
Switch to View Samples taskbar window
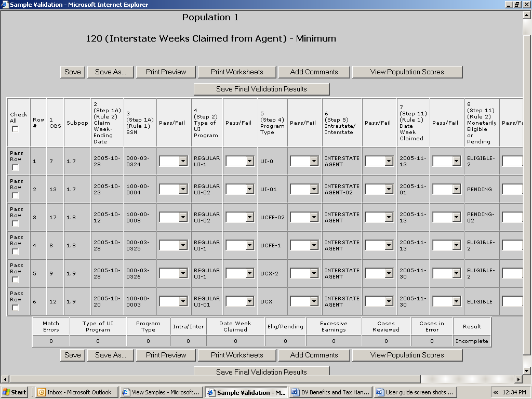point(162,392)
